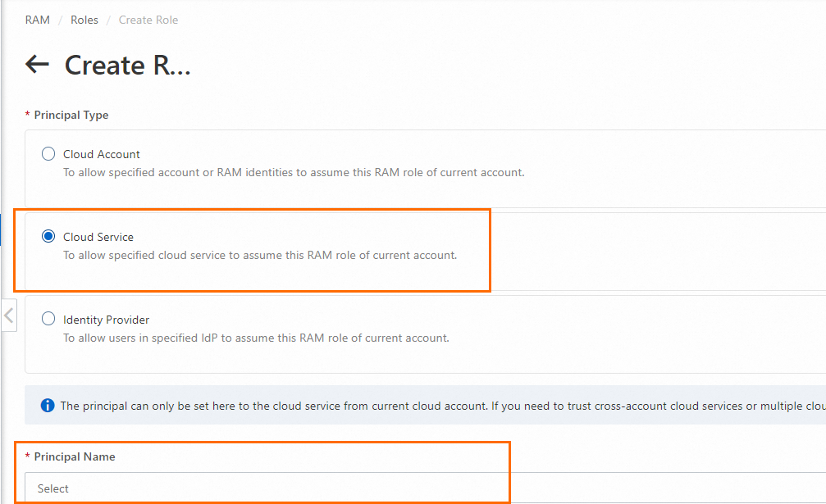The width and height of the screenshot is (826, 504).
Task: Click the Cloud Service option label
Action: (98, 237)
